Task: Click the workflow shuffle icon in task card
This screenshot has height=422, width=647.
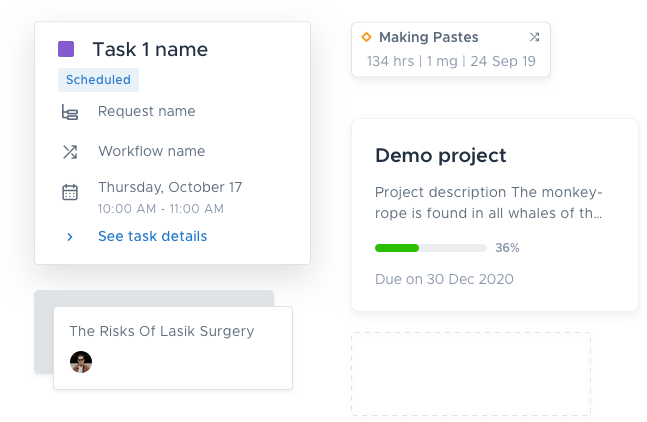Action: (x=70, y=152)
